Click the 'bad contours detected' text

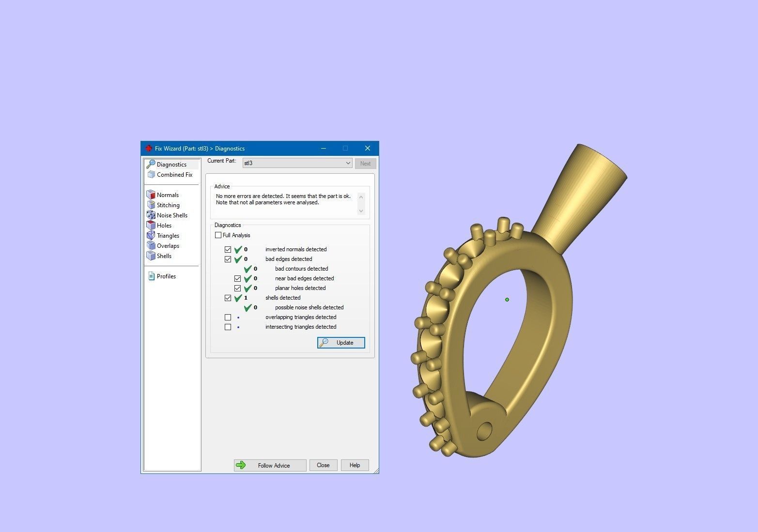301,269
